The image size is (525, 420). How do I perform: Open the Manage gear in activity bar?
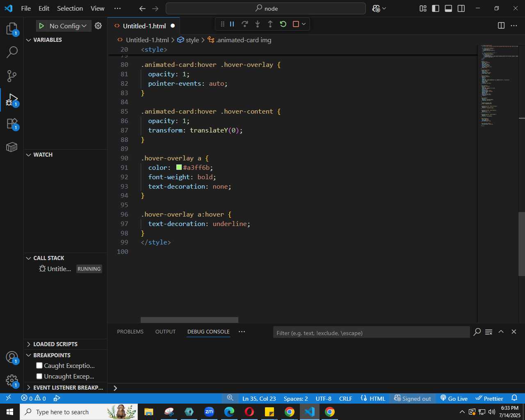[12, 381]
